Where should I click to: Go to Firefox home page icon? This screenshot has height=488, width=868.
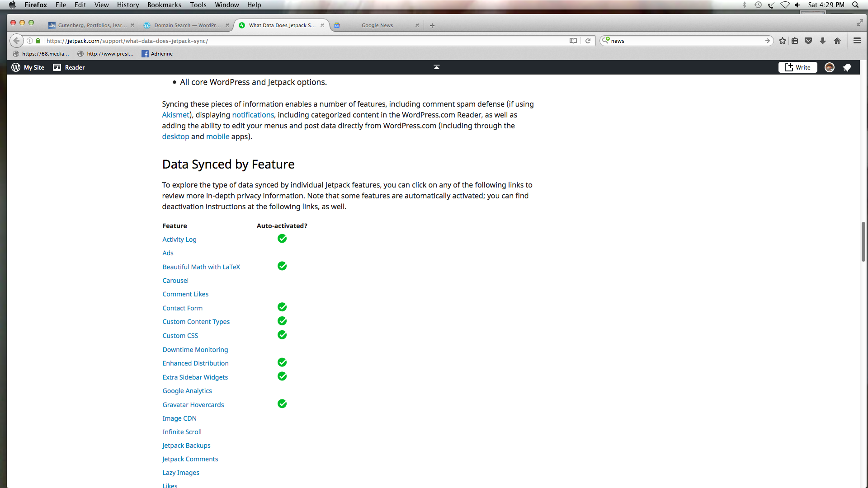tap(837, 41)
